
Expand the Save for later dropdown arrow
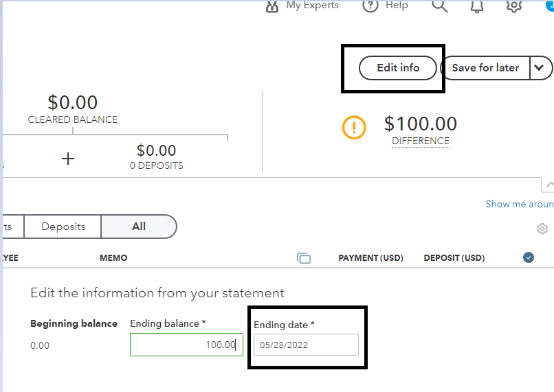coord(540,68)
